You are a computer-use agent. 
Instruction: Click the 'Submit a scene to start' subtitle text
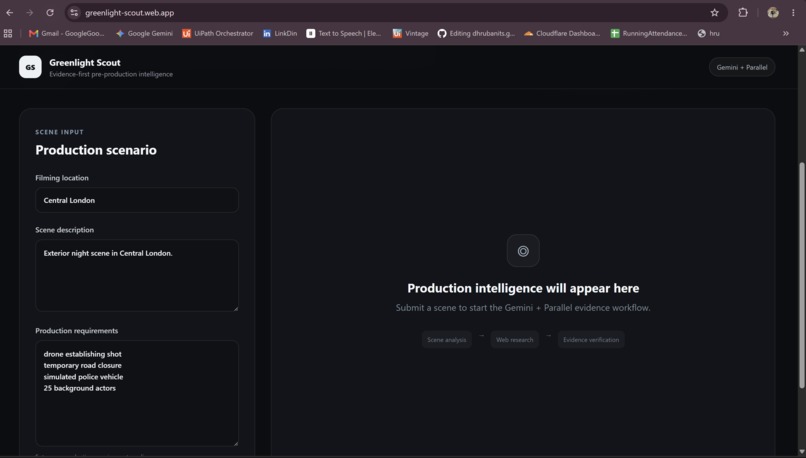point(523,308)
